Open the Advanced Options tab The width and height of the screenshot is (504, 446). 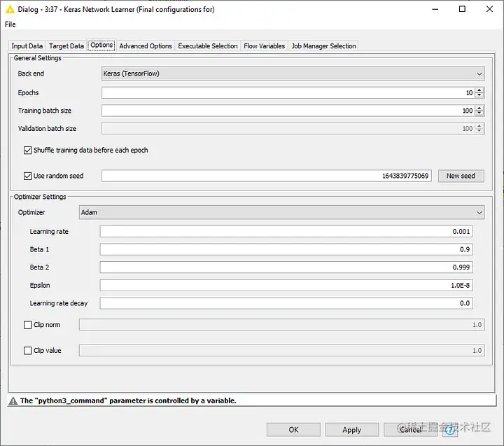146,46
